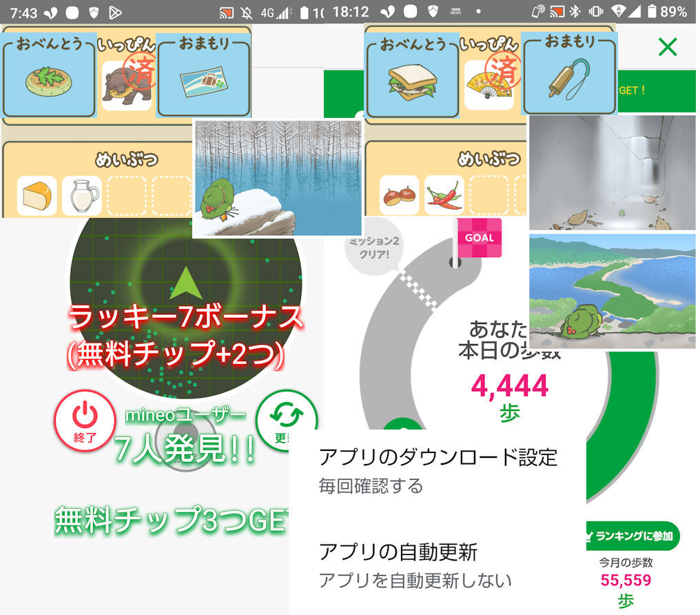
Task: Tap the red 終了 power button
Action: tap(84, 421)
